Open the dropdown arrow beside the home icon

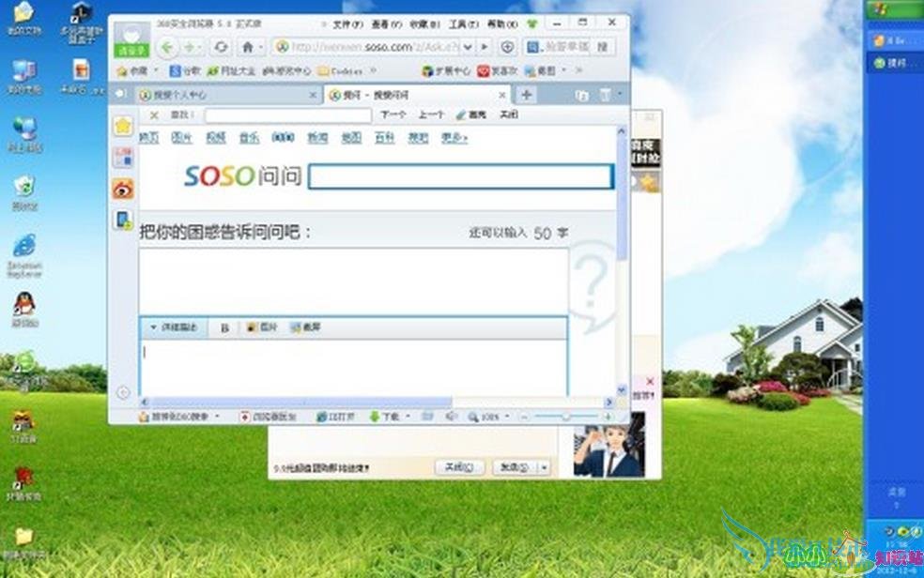(x=260, y=47)
